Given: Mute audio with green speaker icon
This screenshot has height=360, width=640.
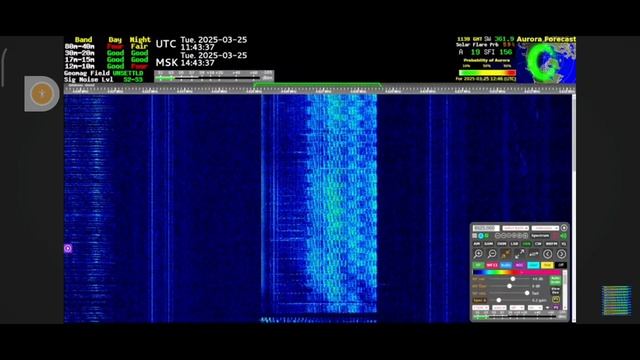Looking at the screenshot, I should pos(564,236).
